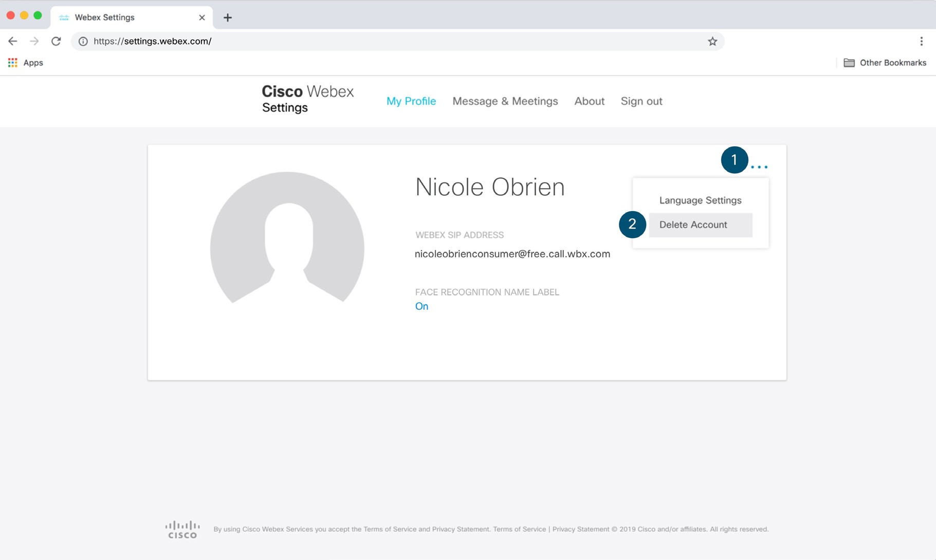Toggle the profile ellipsis options menu
Screen dimensions: 936x560
(x=759, y=167)
